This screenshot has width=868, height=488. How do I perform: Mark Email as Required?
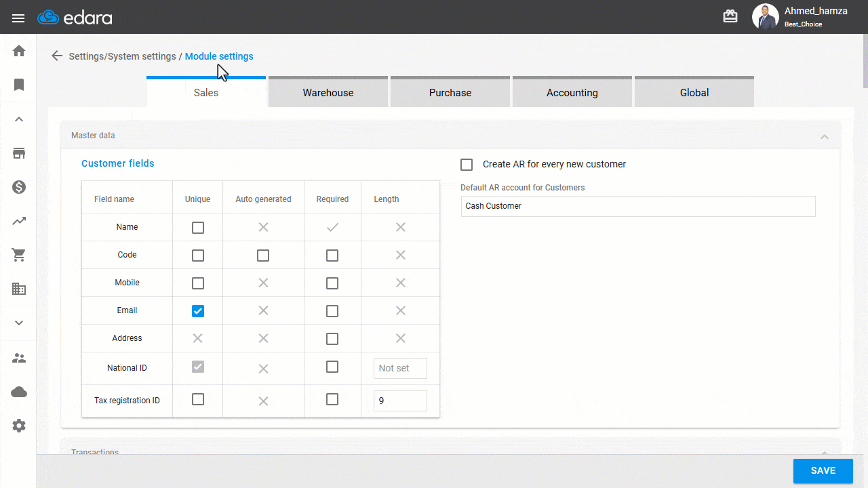[x=332, y=311]
